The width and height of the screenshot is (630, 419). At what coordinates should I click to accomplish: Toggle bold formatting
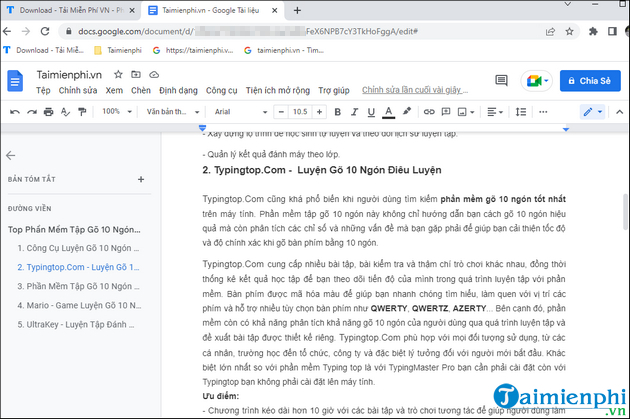click(338, 112)
